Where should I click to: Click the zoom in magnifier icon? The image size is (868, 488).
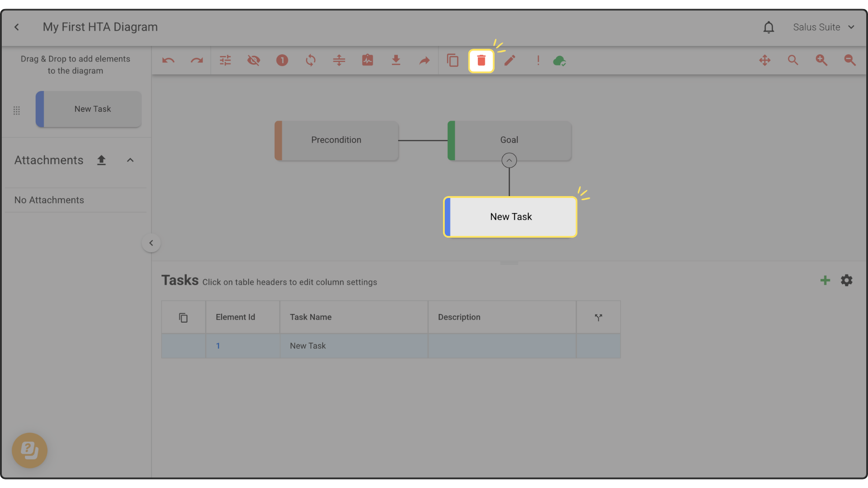click(x=821, y=61)
